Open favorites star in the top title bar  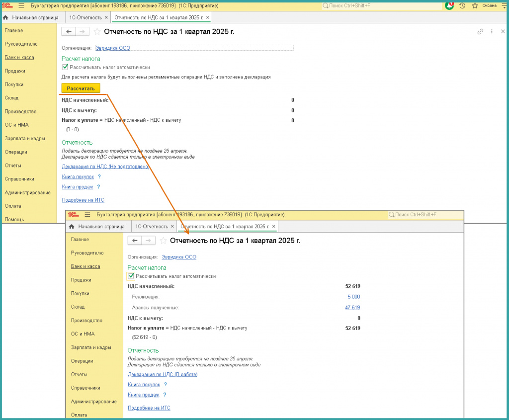pyautogui.click(x=475, y=5)
